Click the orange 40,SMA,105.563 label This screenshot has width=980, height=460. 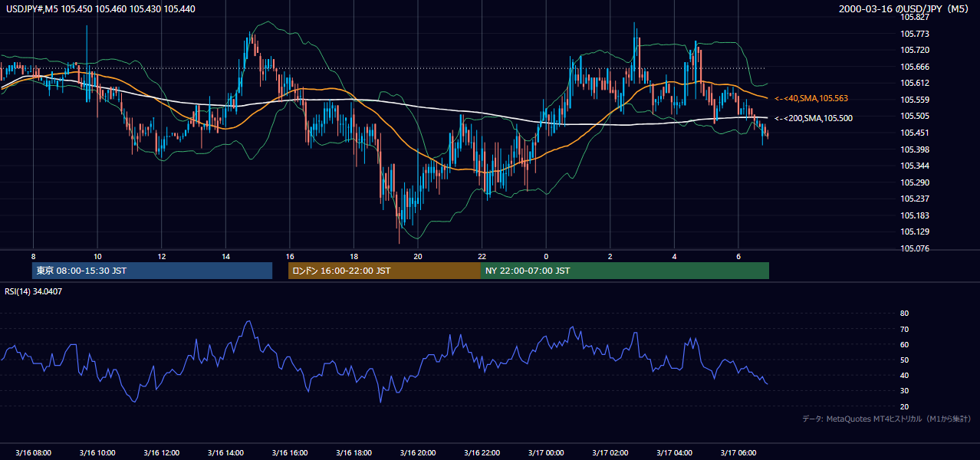pyautogui.click(x=811, y=98)
